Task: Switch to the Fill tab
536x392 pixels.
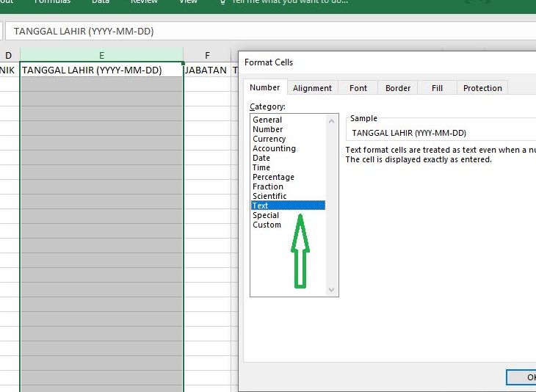Action: point(437,88)
